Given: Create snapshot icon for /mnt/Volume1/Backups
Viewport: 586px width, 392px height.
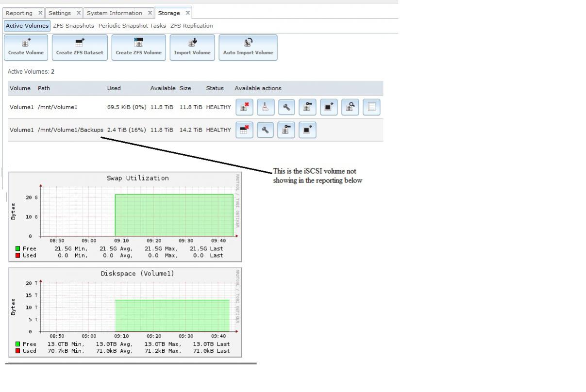Looking at the screenshot, I should 307,130.
